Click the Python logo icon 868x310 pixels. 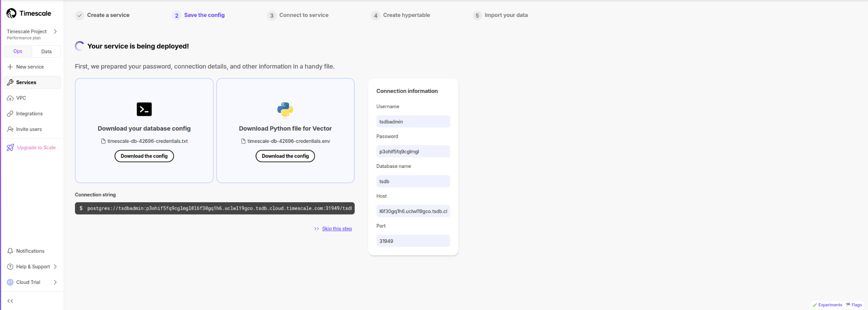tap(285, 109)
